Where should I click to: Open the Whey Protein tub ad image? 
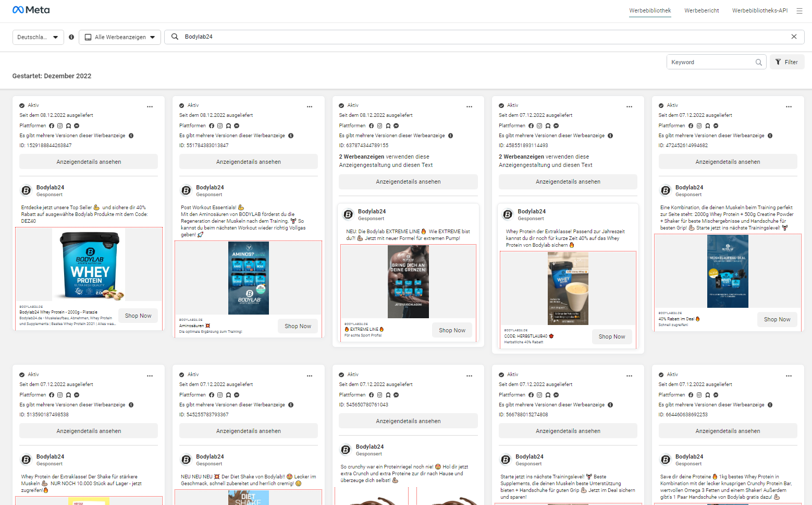(x=89, y=264)
